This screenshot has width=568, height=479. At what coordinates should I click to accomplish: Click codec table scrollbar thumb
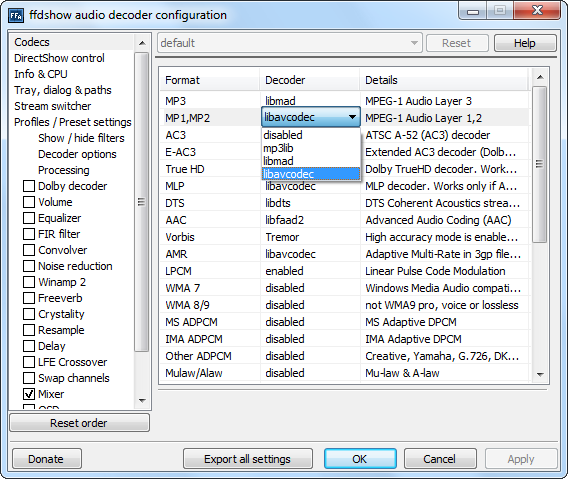tap(539, 164)
